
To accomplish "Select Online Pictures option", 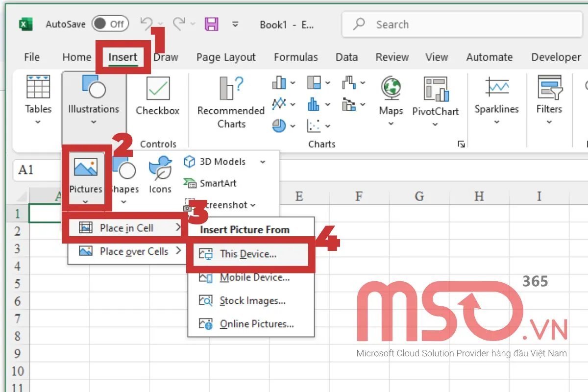I will coord(251,323).
